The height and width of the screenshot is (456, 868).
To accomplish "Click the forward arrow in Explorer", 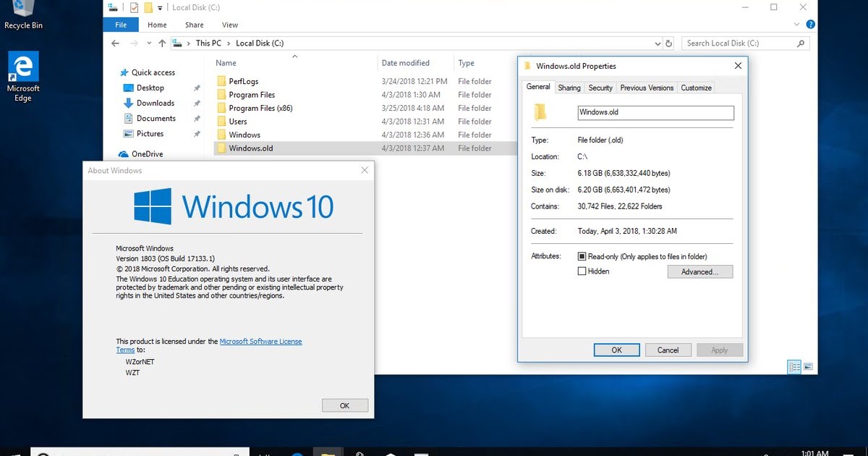I will coord(135,43).
